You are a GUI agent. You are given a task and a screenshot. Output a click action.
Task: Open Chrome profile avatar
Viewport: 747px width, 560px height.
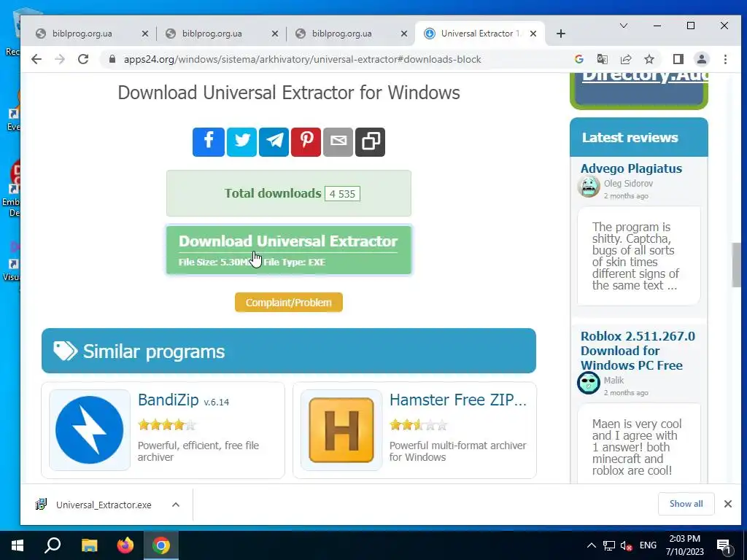[x=701, y=59]
